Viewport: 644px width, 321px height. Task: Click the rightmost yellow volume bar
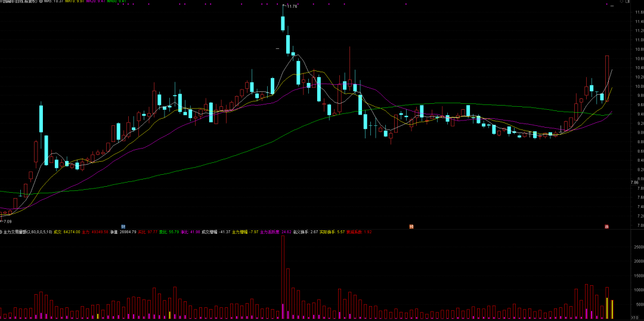612,310
